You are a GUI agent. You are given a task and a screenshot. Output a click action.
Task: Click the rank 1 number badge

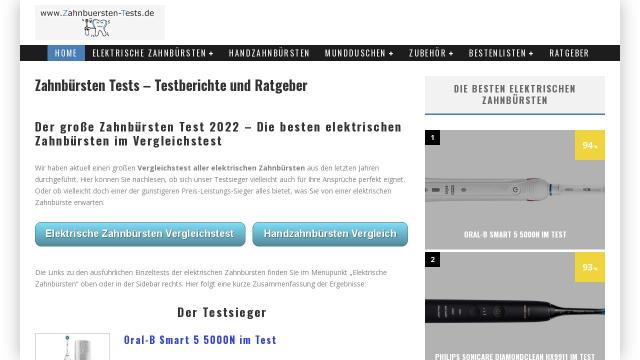pyautogui.click(x=432, y=138)
